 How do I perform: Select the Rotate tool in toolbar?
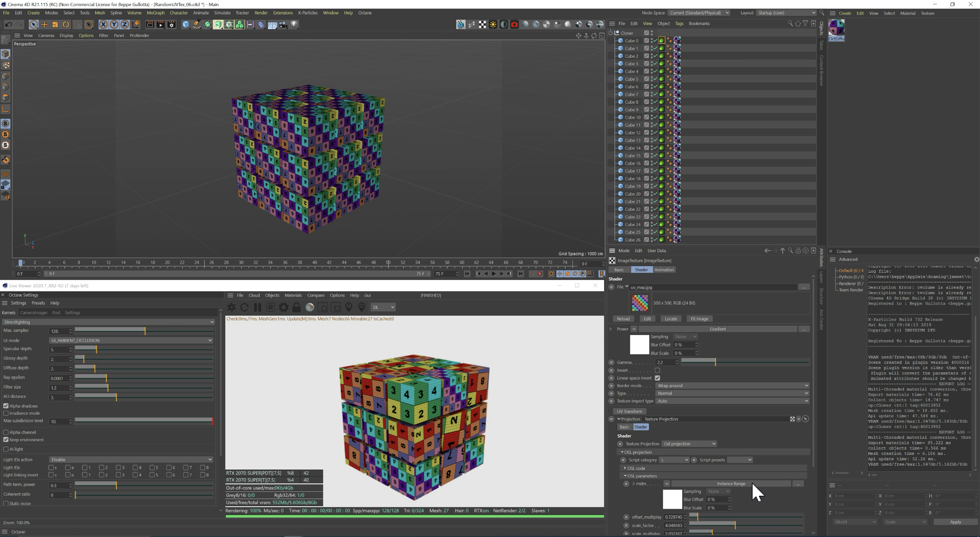click(66, 25)
